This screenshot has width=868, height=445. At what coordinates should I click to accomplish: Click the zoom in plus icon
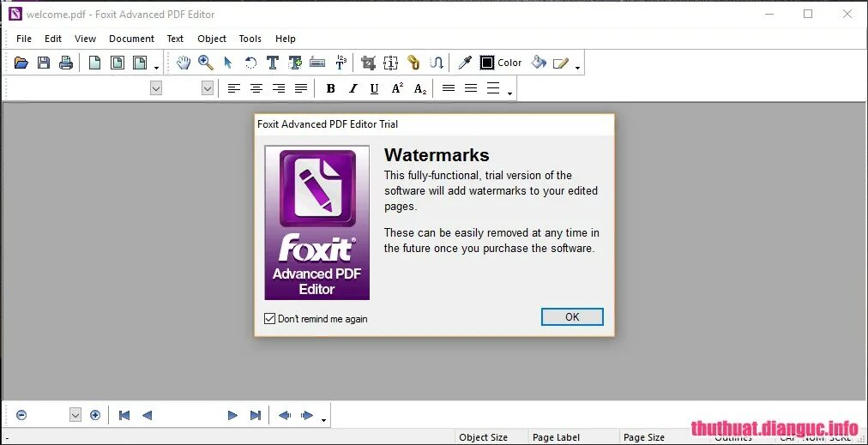(x=95, y=414)
